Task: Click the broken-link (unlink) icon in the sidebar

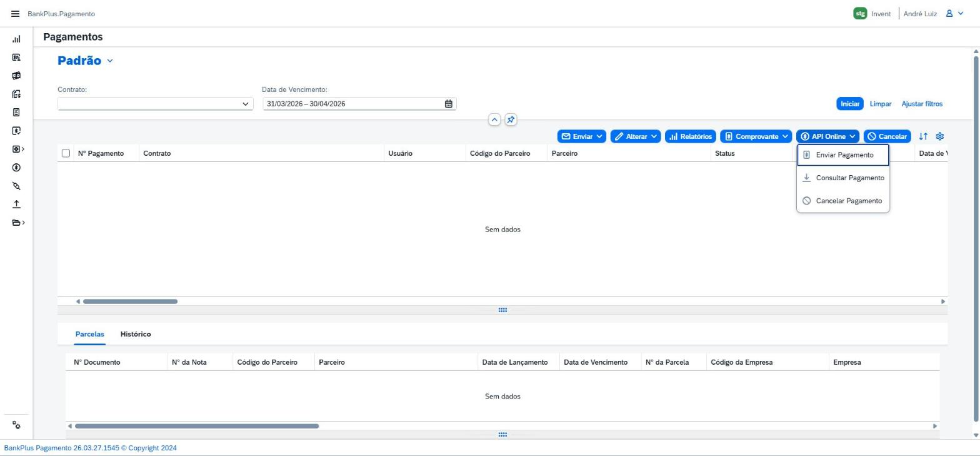Action: tap(16, 186)
